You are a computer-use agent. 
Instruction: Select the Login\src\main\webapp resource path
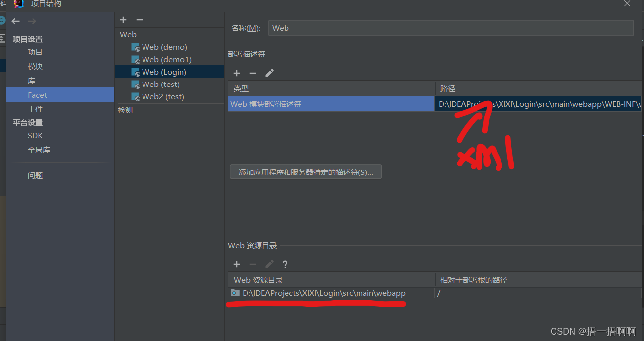click(324, 293)
